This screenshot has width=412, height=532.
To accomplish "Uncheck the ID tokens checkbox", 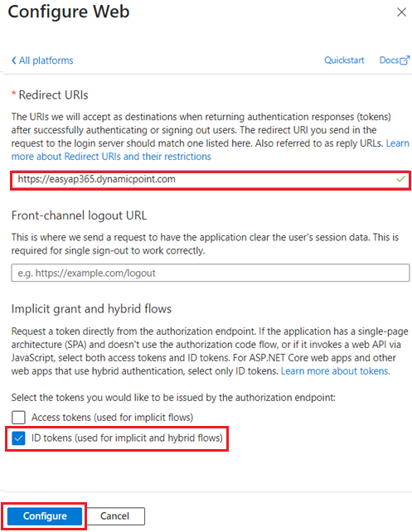I will pyautogui.click(x=18, y=438).
